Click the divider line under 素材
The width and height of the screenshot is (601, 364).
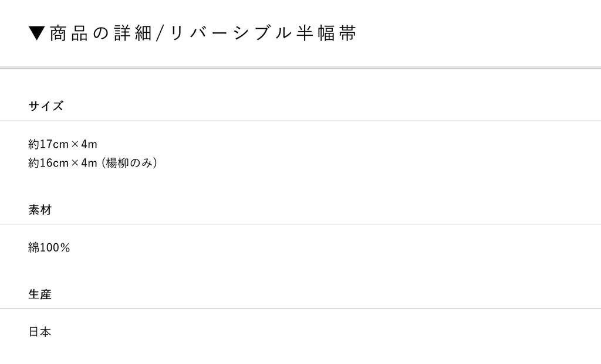point(300,224)
